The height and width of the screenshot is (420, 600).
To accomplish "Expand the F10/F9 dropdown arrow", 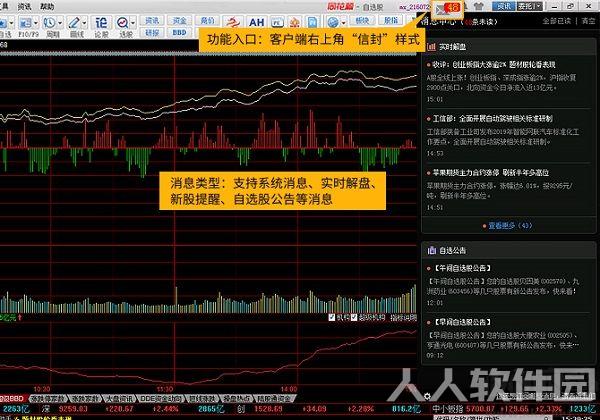I will pos(36,23).
